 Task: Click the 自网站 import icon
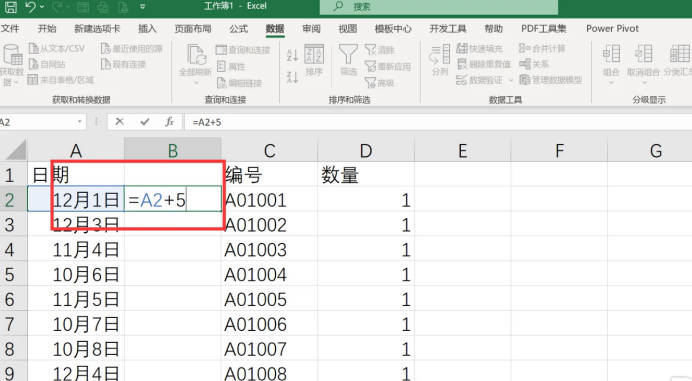point(34,64)
